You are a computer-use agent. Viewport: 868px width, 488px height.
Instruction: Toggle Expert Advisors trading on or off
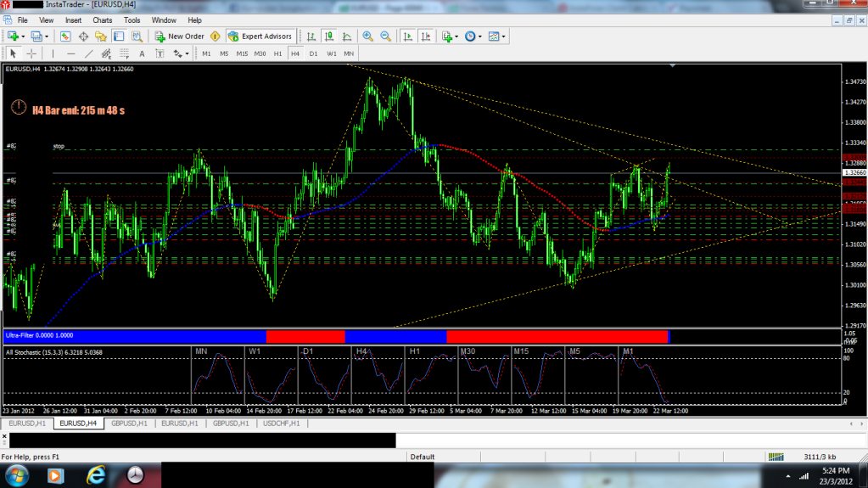pyautogui.click(x=260, y=36)
